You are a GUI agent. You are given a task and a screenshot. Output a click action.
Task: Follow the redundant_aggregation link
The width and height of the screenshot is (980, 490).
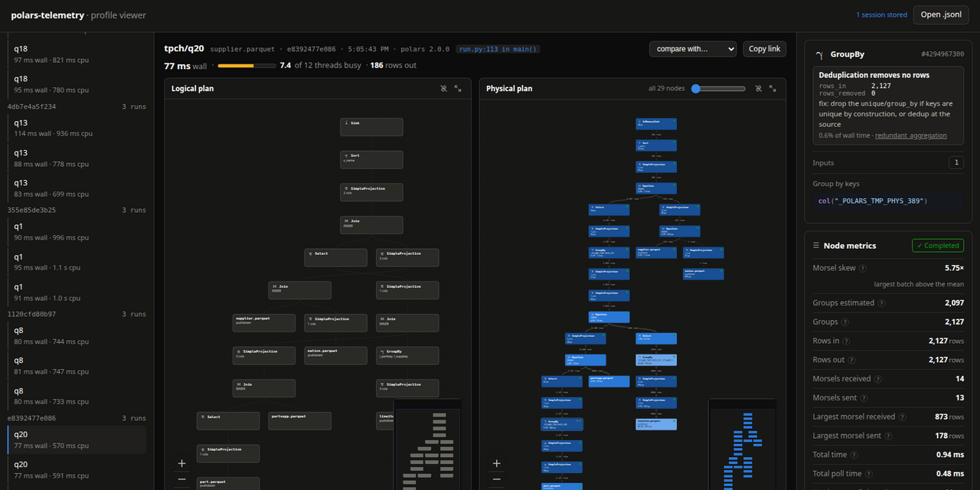pos(911,136)
